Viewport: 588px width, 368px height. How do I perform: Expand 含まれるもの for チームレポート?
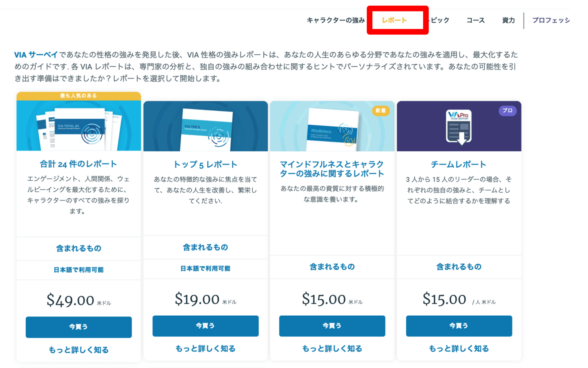[459, 267]
